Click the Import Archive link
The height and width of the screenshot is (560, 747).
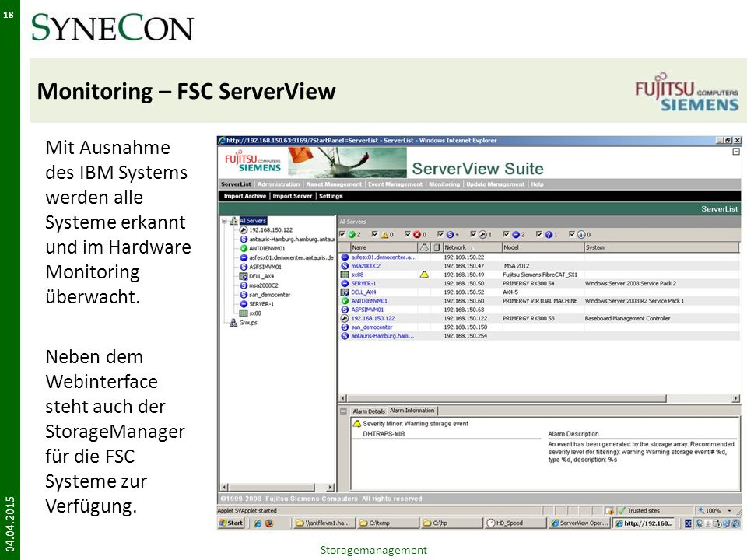(x=245, y=196)
